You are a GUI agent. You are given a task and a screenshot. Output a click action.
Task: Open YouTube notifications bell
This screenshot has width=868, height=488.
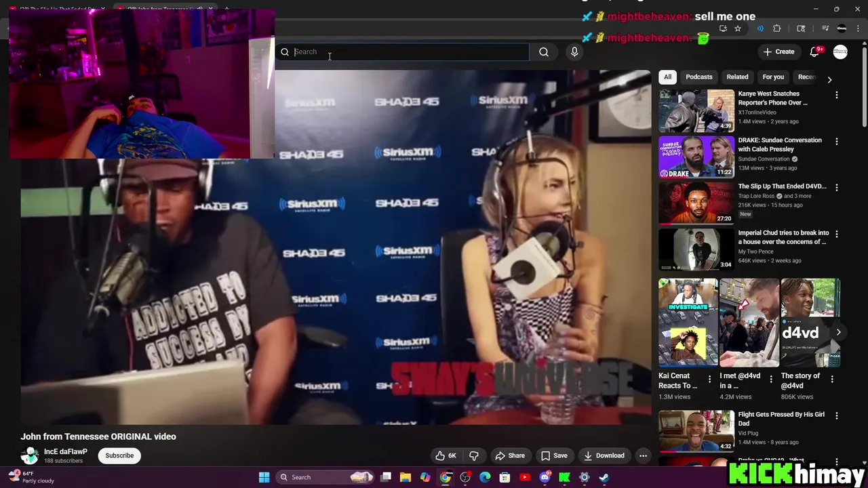[x=815, y=52]
